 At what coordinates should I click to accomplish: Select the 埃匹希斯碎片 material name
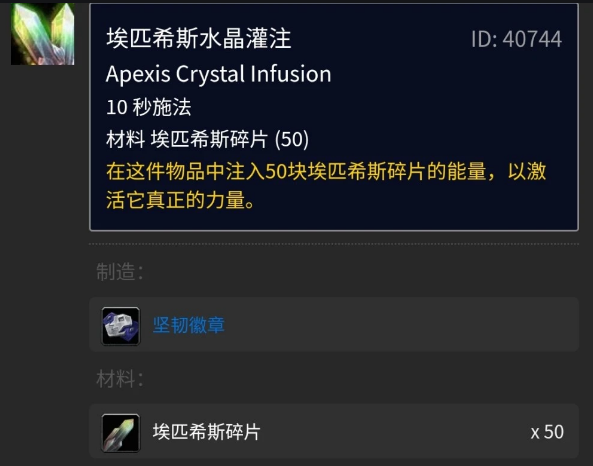click(x=206, y=432)
